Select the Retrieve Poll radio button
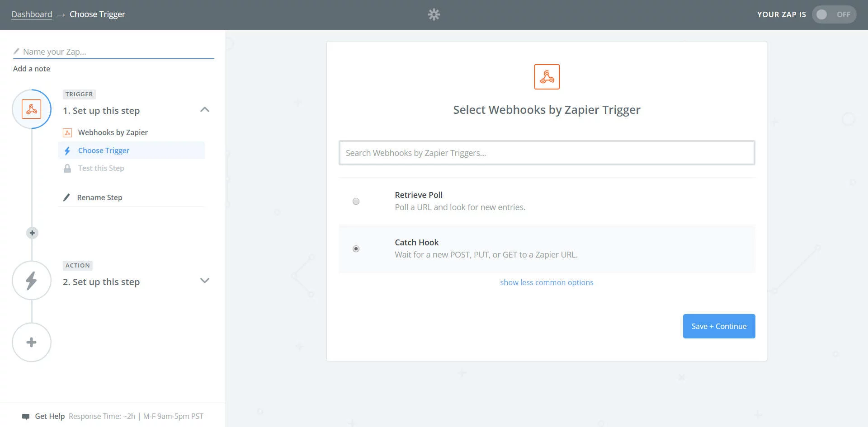Screen dimensions: 868x427 pyautogui.click(x=356, y=202)
